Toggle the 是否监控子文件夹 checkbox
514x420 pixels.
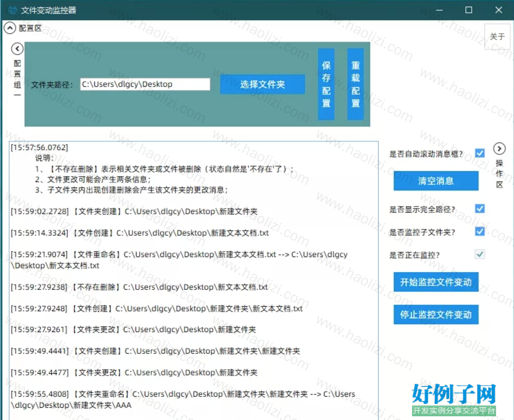[x=480, y=232]
